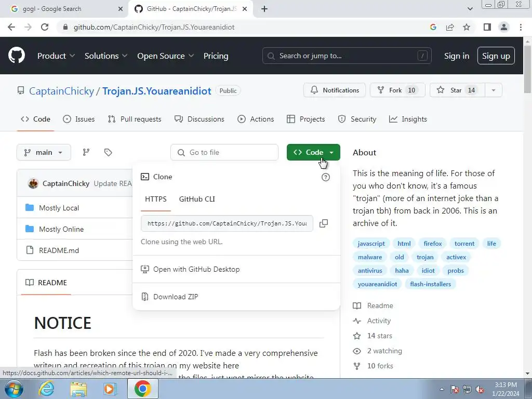
Task: Open the Activity link in About
Action: click(x=379, y=321)
